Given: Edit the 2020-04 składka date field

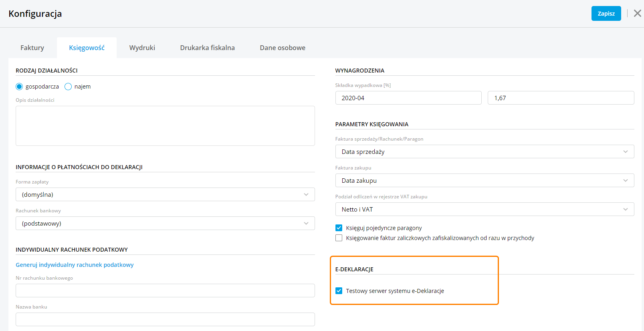Looking at the screenshot, I should point(408,98).
